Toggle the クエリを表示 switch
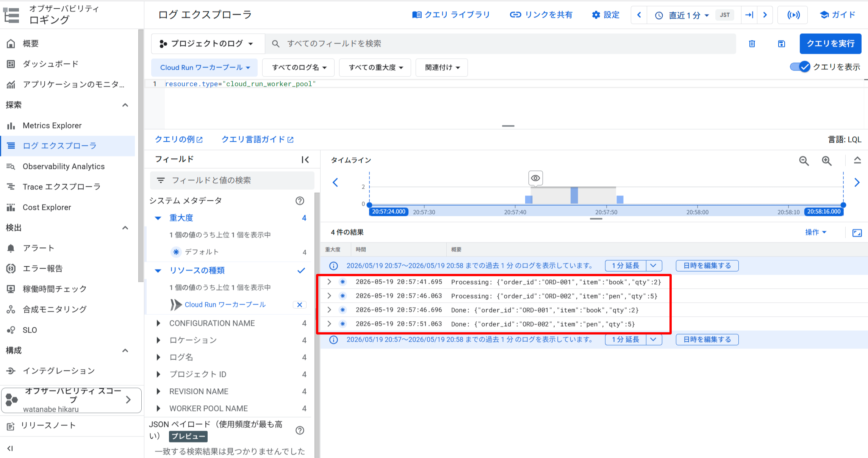Viewport: 868px width, 458px height. [x=800, y=67]
